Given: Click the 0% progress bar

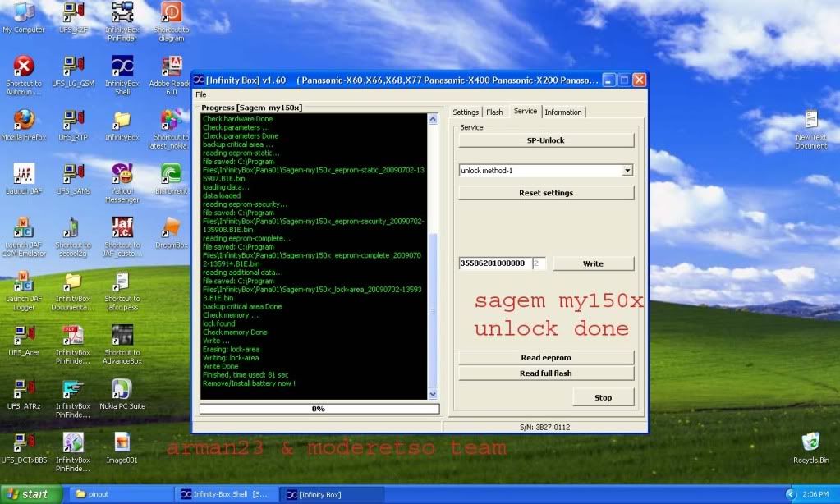Looking at the screenshot, I should tap(319, 409).
